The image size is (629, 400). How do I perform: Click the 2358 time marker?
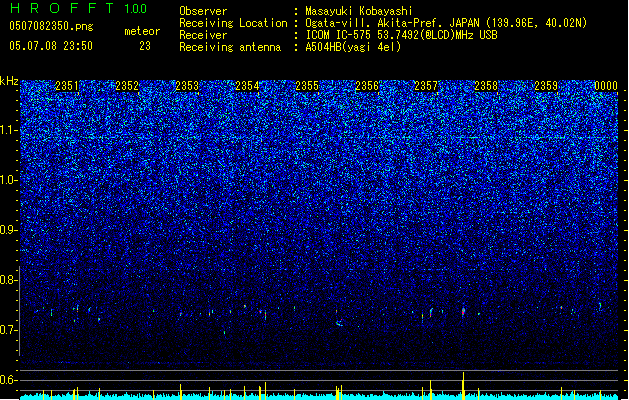tap(486, 86)
